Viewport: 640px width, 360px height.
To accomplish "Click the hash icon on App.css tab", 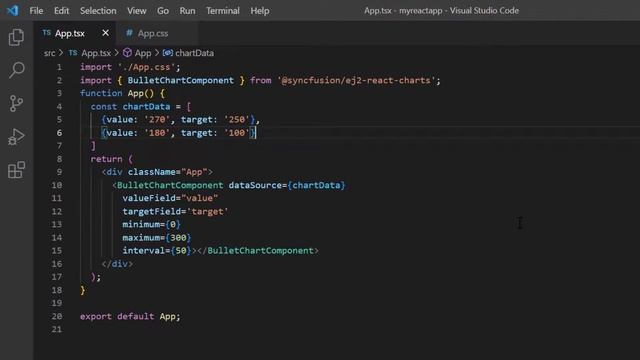I will (x=129, y=33).
